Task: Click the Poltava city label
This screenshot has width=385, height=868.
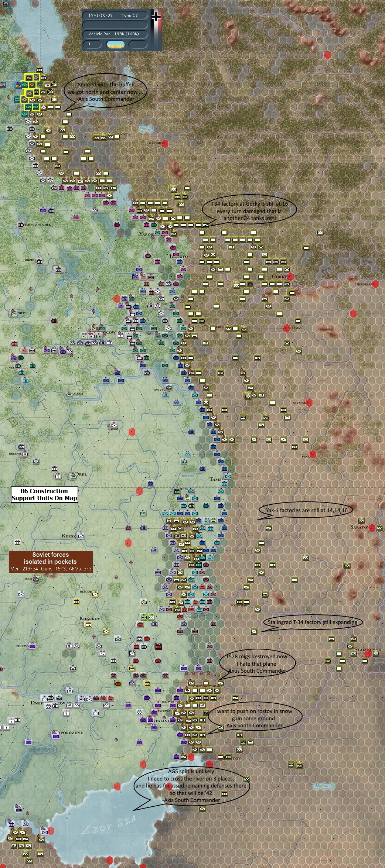Action: pos(22,646)
